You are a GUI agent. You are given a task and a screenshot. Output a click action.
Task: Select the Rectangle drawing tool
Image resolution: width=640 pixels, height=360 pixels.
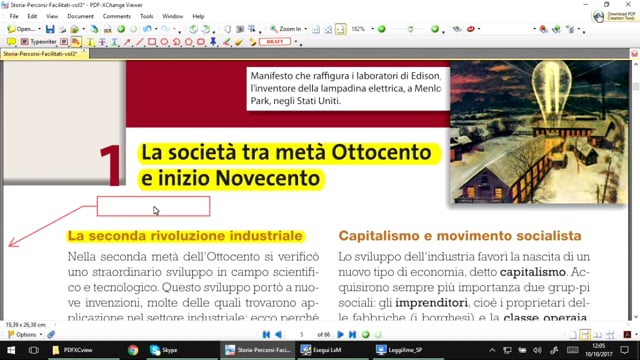152,42
